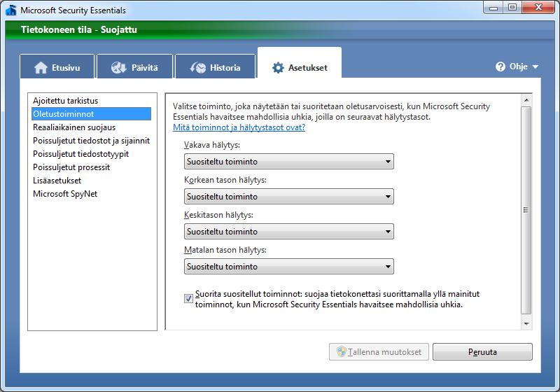
Task: Expand the Korkean tason hälytys dropdown
Action: [289, 197]
